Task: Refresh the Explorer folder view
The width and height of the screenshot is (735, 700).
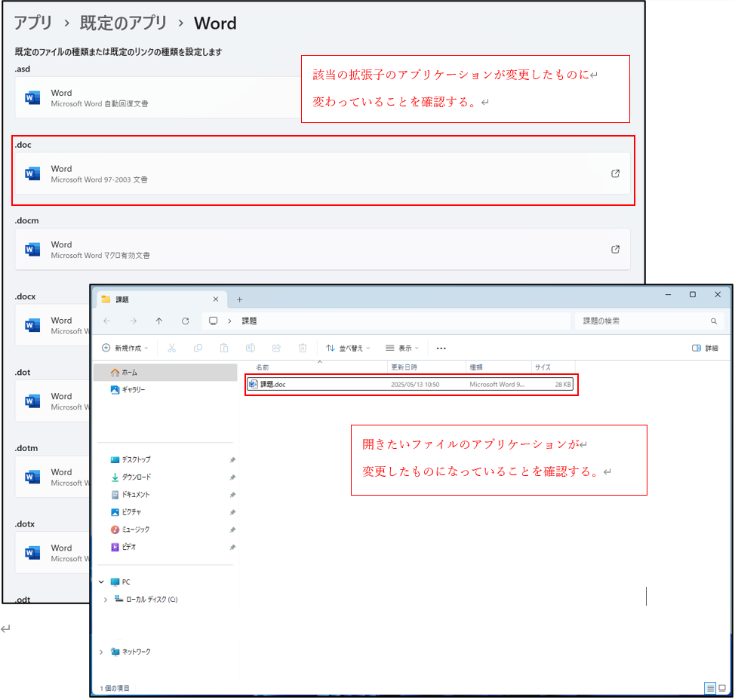Action: (185, 321)
